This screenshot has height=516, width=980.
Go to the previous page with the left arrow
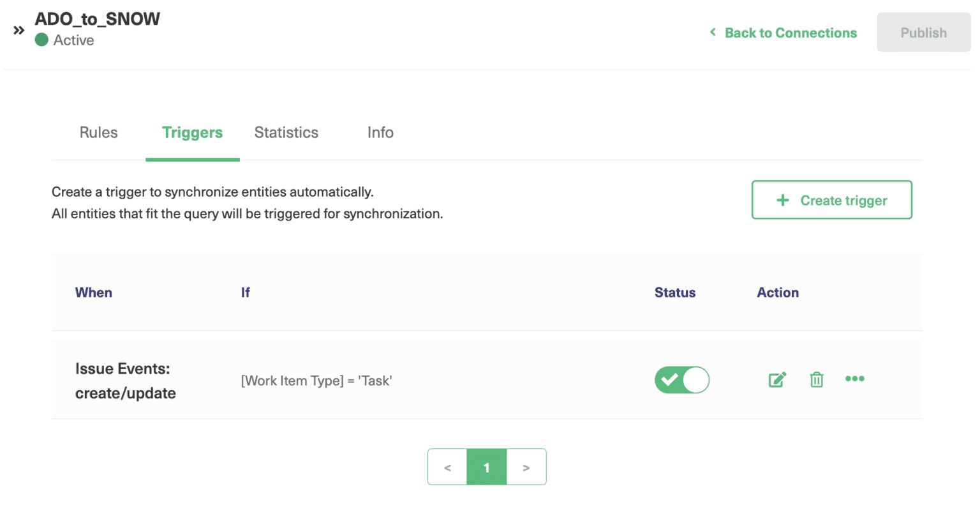(x=447, y=467)
